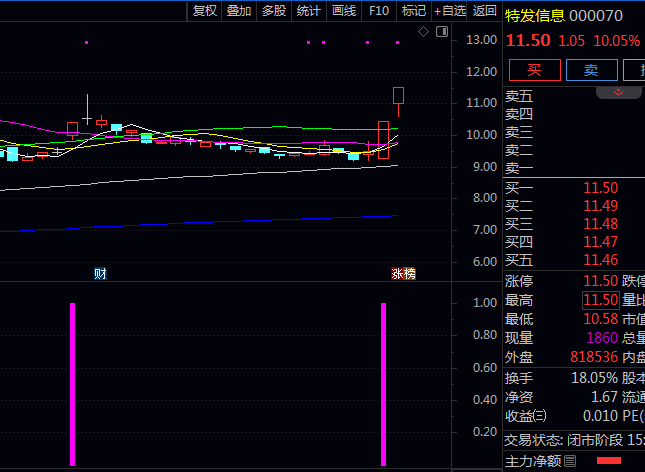Click the diamond icon above chart
The height and width of the screenshot is (472, 645).
tap(423, 32)
